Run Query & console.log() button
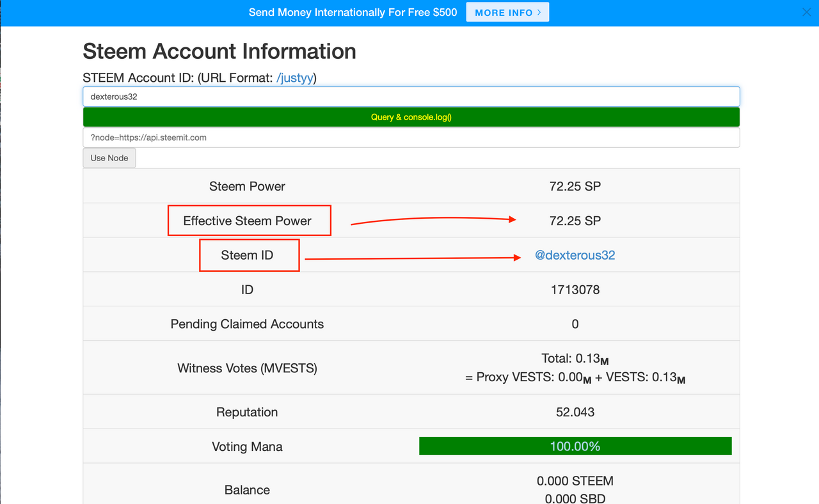Screen dimensions: 819x504 click(x=411, y=117)
